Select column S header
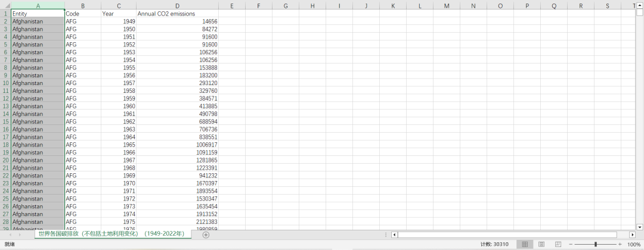Viewport: 644px width, 250px height. coord(608,6)
